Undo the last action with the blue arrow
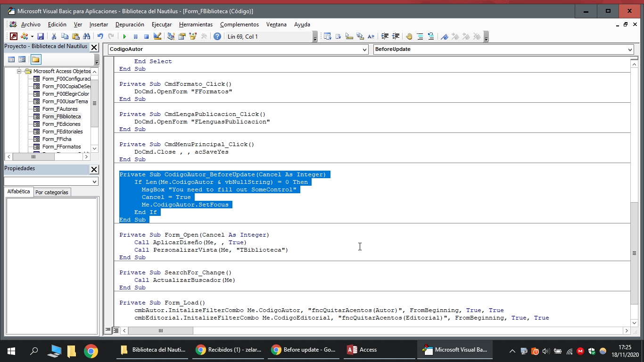This screenshot has height=362, width=644. pyautogui.click(x=100, y=36)
